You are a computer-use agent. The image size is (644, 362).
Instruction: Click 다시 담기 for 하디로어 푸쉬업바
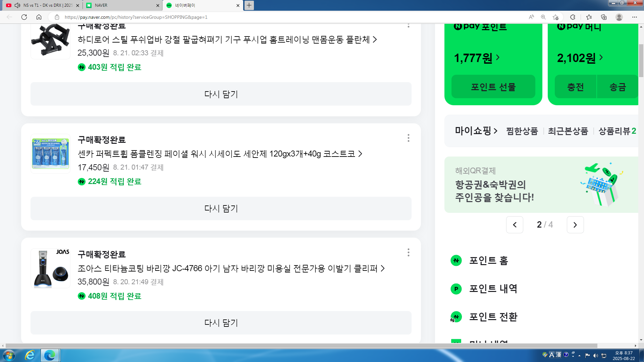(221, 94)
